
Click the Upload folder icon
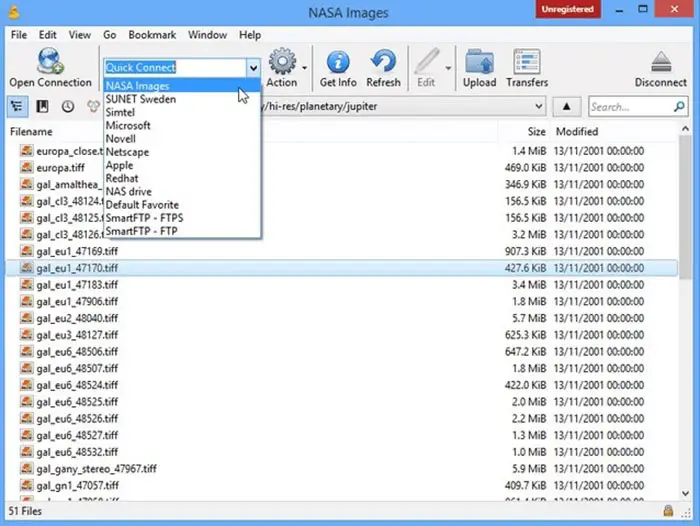tap(479, 62)
